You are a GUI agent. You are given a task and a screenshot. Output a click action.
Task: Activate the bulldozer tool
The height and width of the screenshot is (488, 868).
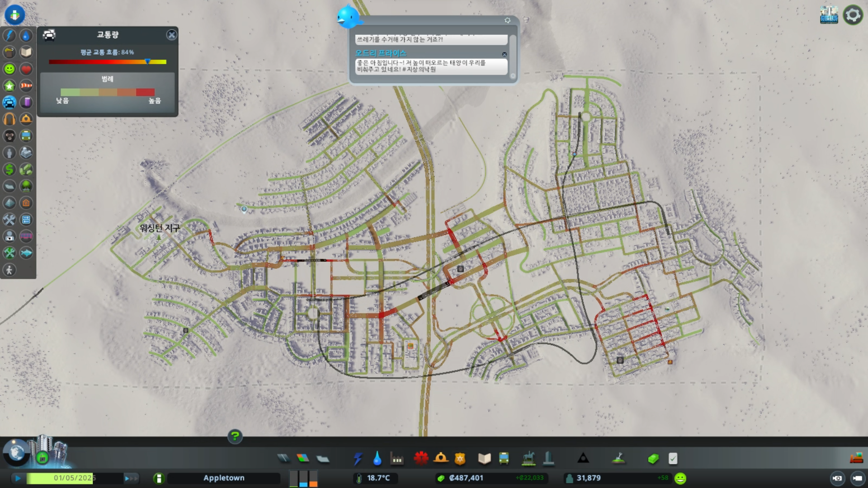pos(856,459)
